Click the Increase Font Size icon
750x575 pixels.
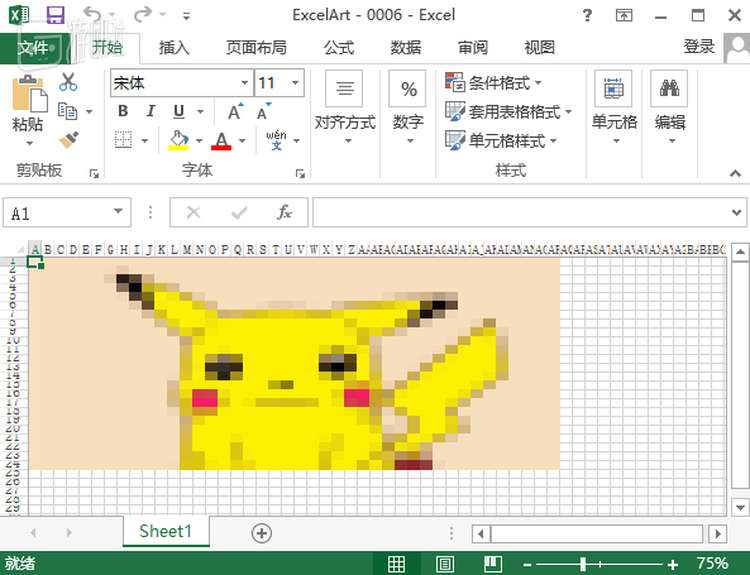(235, 112)
